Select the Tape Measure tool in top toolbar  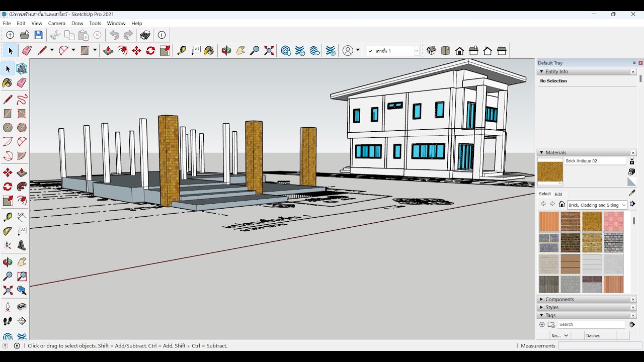[x=182, y=51]
